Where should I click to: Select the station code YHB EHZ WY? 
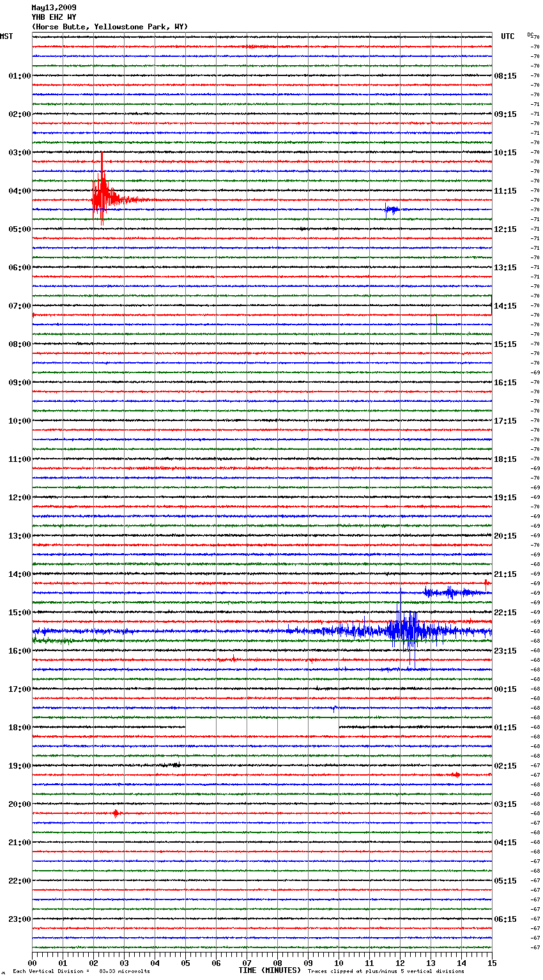[54, 17]
